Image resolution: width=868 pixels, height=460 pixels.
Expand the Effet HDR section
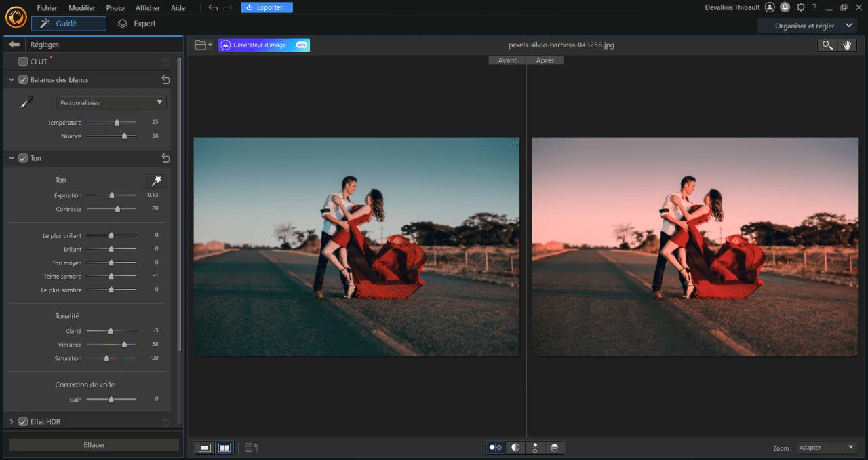click(x=12, y=421)
